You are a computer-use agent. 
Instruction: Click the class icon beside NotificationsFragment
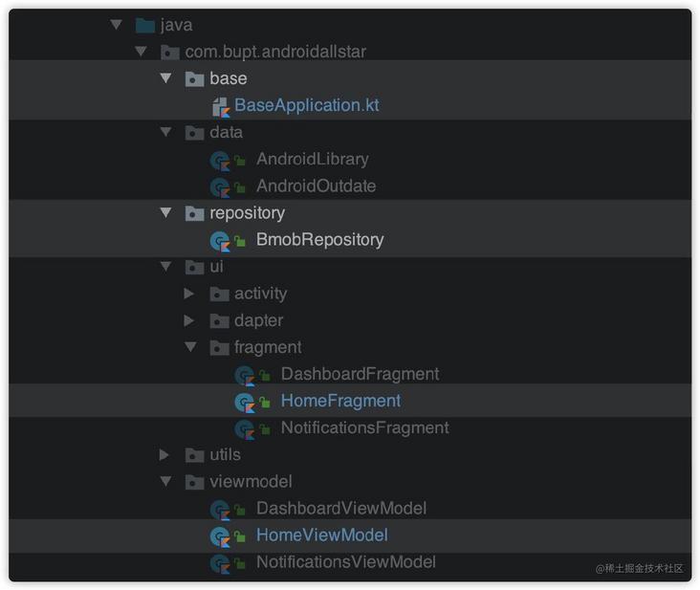click(x=245, y=428)
